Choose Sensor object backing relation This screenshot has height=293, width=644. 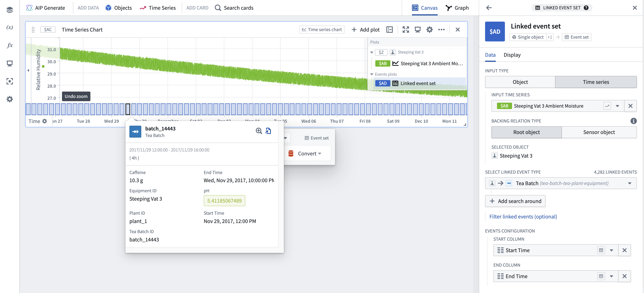coord(599,132)
